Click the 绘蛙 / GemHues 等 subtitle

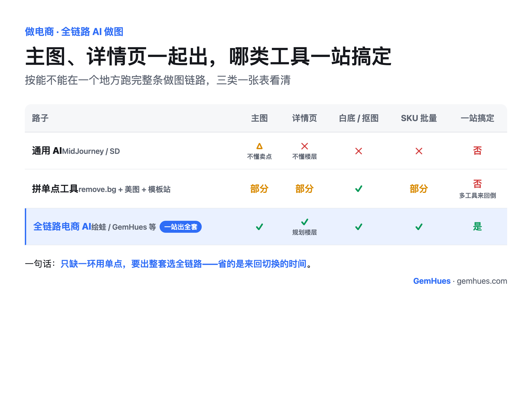pos(124,227)
